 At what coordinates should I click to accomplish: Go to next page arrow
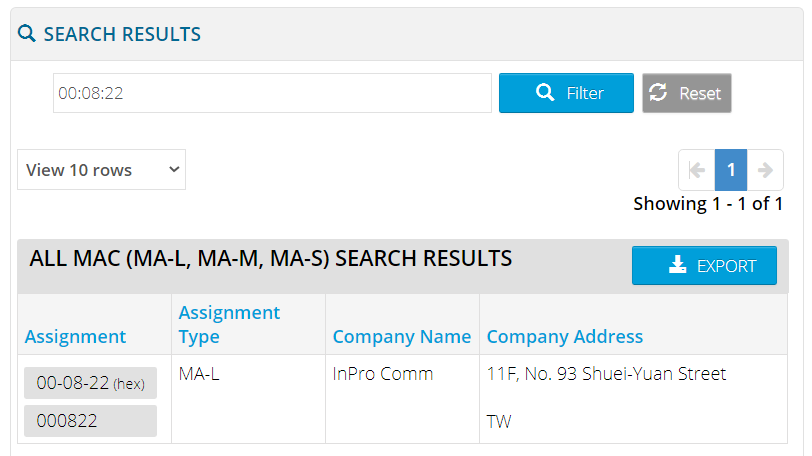pos(766,170)
